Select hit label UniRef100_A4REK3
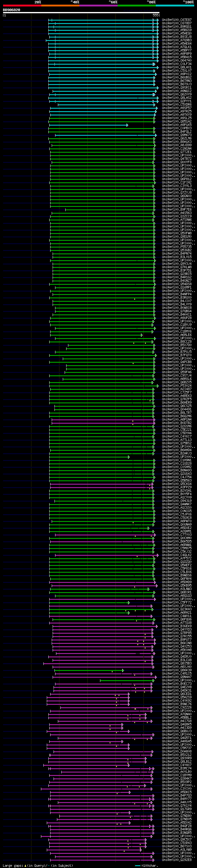 pos(177,396)
